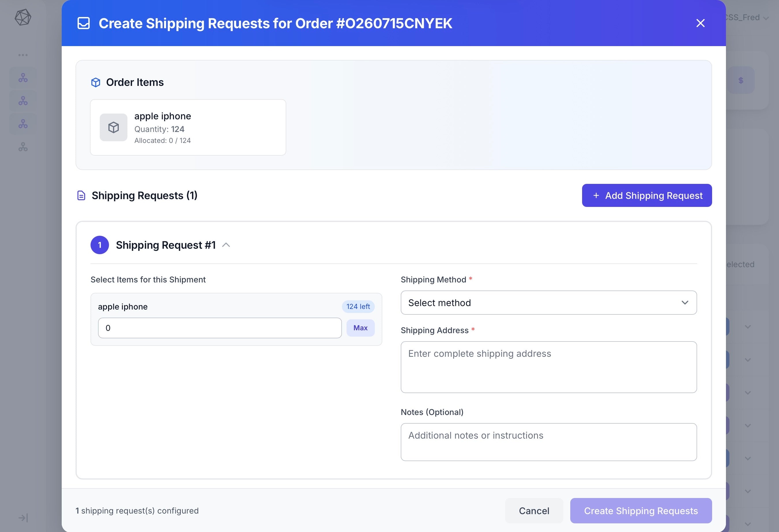Set apple iphone quantity to Max
779x532 pixels.
coord(360,328)
